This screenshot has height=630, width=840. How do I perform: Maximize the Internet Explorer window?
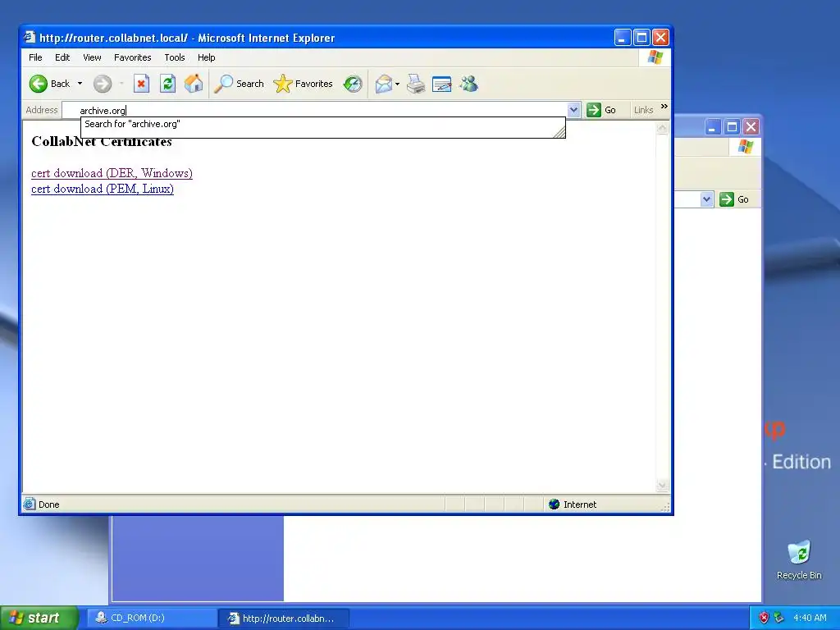click(x=641, y=38)
